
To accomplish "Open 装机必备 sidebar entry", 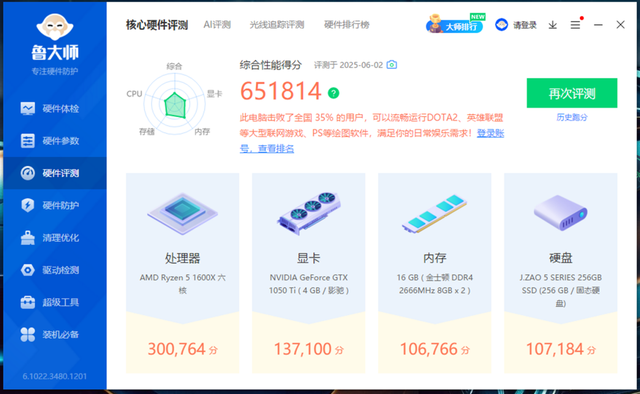I will pos(55,334).
